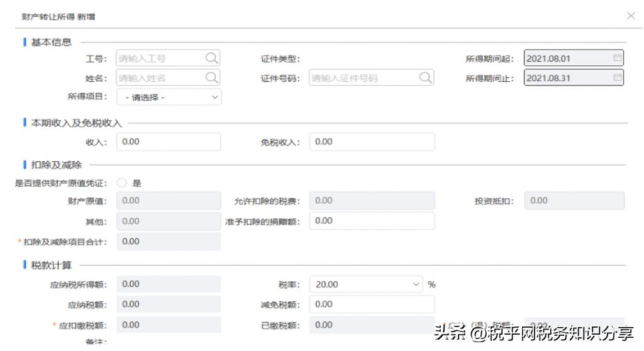This screenshot has width=644, height=351.
Task: Click the 所得期间止 date field 2021.08.31
Action: click(574, 77)
